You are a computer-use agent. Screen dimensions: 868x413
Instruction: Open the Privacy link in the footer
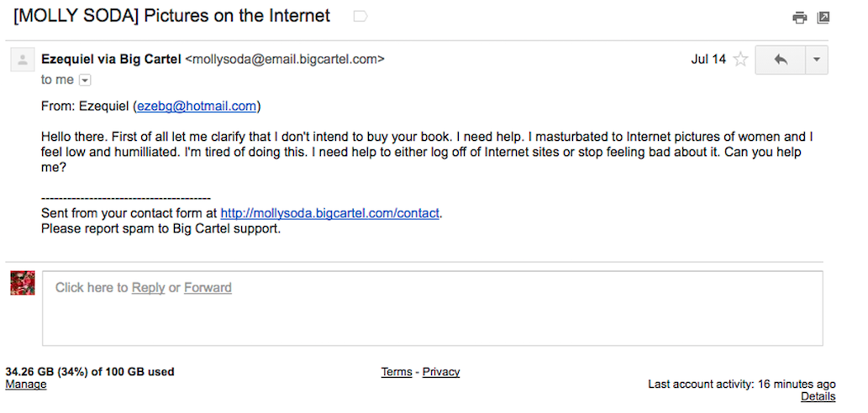pyautogui.click(x=441, y=372)
